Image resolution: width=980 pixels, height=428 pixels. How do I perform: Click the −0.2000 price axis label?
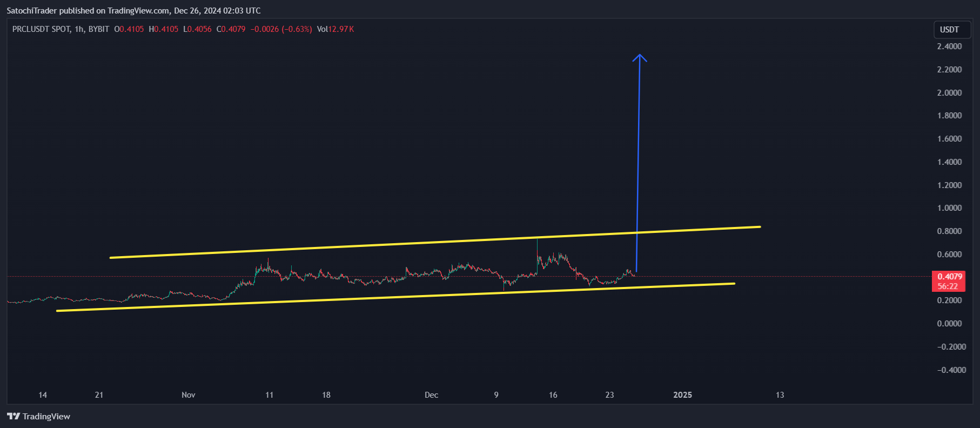click(951, 347)
